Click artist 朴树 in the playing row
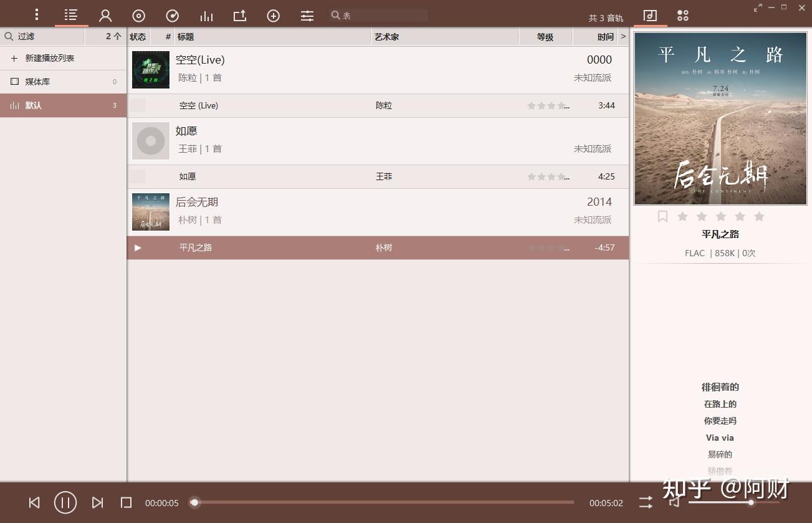This screenshot has width=812, height=523. (384, 247)
